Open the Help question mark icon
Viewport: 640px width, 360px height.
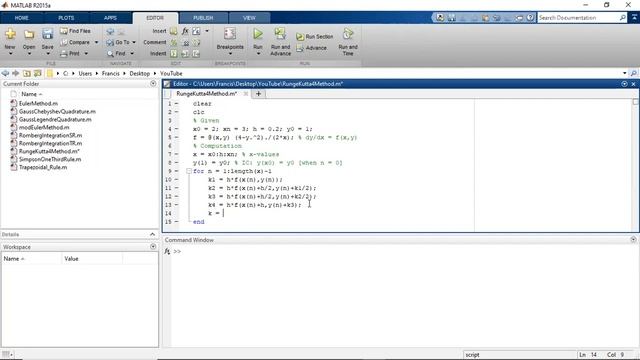click(530, 18)
